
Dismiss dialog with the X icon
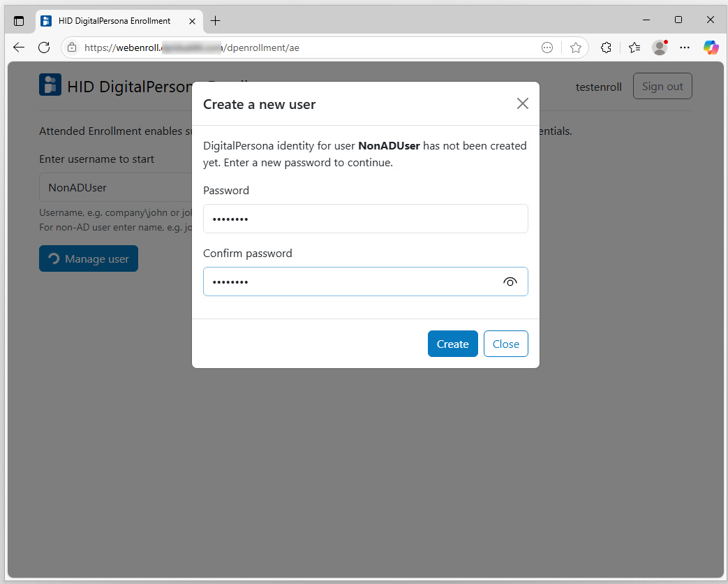(522, 104)
